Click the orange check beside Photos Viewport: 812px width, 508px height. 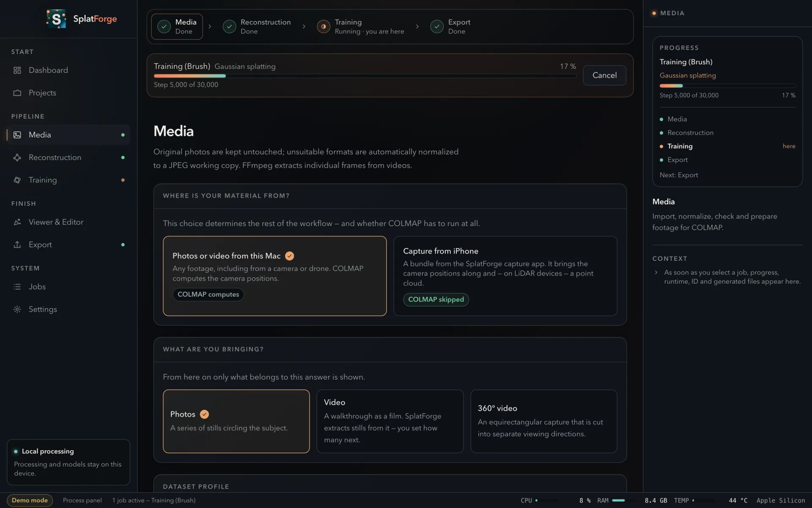pos(204,414)
